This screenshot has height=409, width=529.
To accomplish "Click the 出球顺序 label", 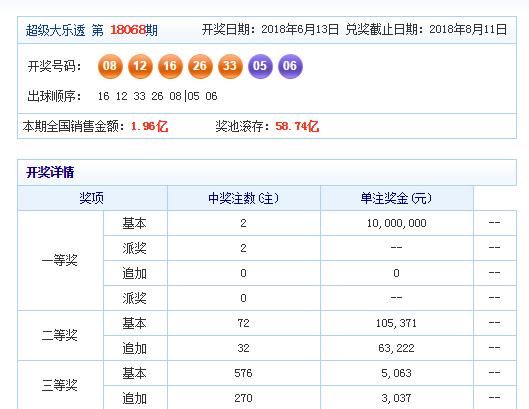I will 54,97.
